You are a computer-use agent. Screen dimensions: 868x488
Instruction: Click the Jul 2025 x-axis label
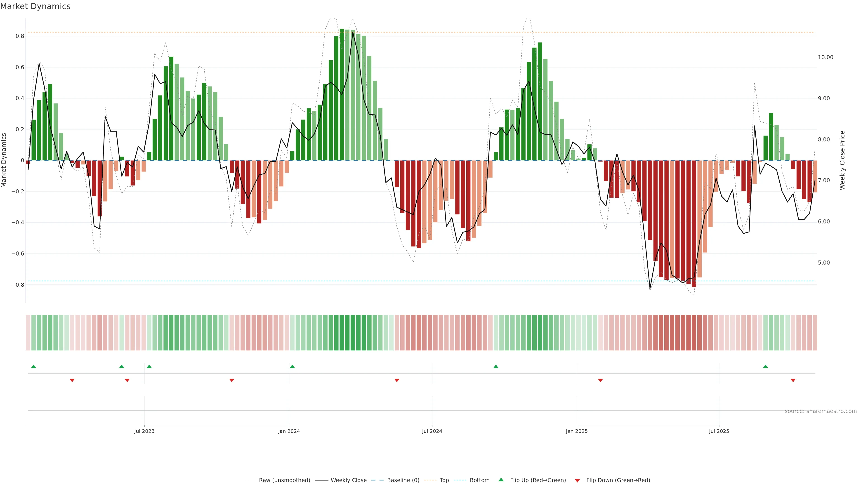coord(719,431)
